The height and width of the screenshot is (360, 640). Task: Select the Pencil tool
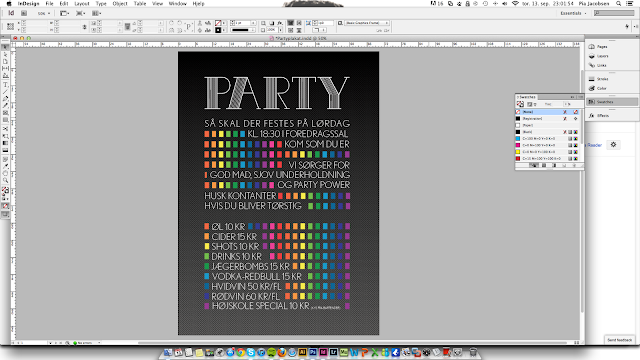[5, 106]
